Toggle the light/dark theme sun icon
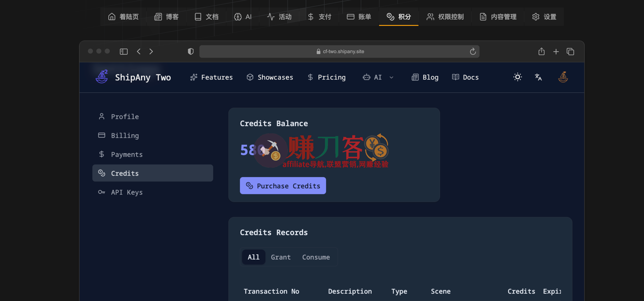 coord(518,77)
